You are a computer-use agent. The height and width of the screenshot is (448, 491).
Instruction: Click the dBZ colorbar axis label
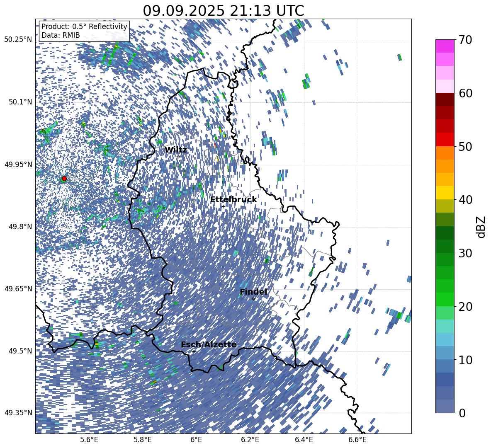click(481, 227)
